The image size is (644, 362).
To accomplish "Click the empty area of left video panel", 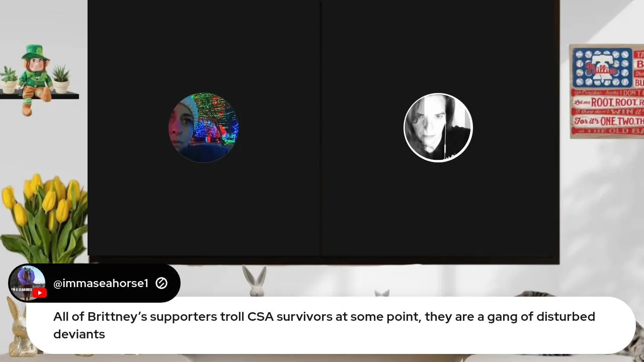I will pos(204,211).
